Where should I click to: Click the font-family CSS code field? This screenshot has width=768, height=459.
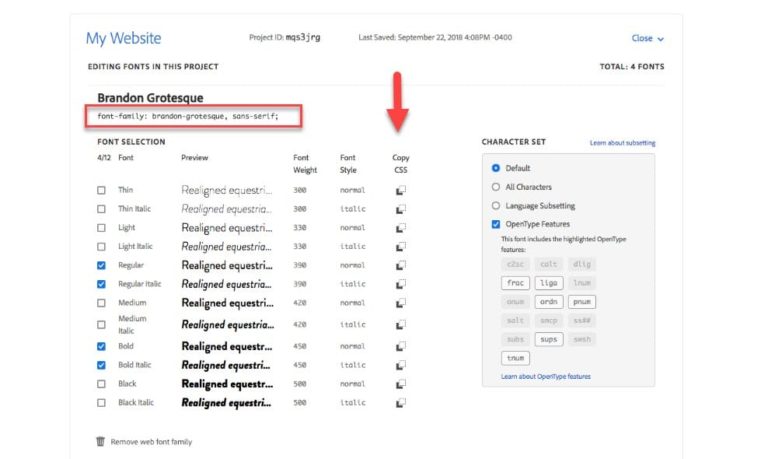point(193,117)
